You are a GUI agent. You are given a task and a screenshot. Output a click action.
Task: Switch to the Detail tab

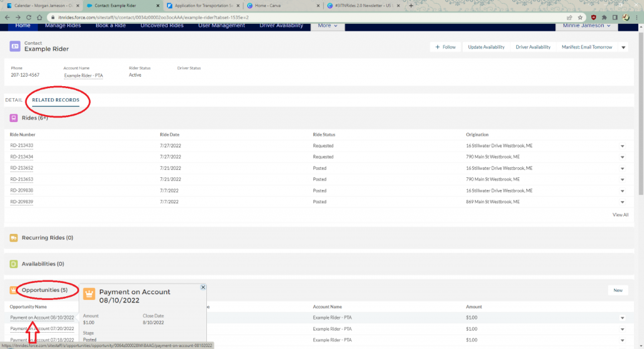click(x=14, y=100)
